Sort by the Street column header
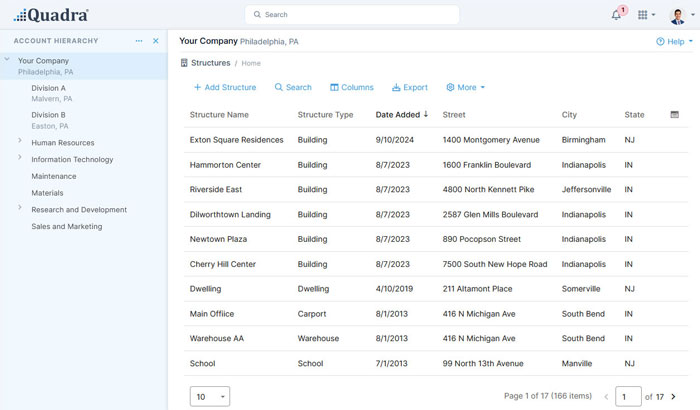The image size is (700, 410). click(454, 115)
